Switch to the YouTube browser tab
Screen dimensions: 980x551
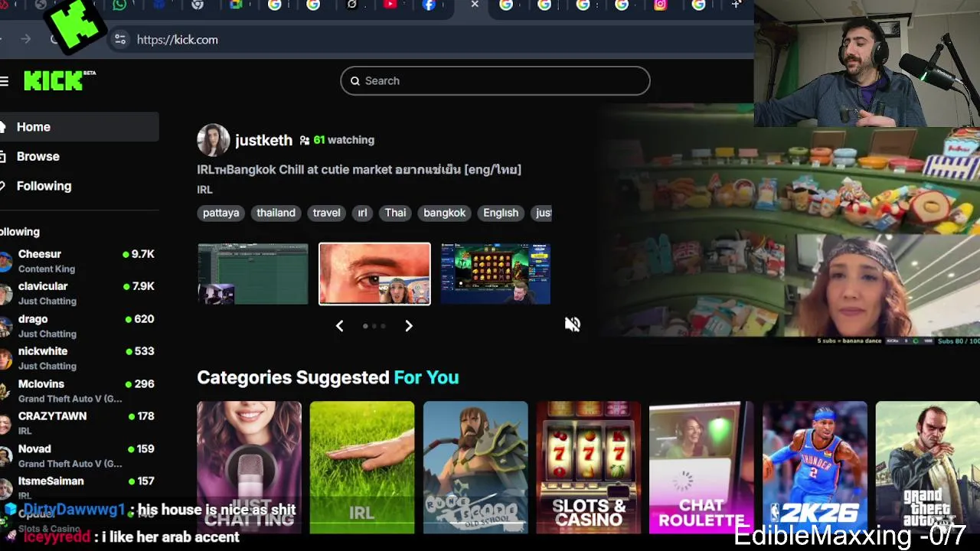pos(390,5)
